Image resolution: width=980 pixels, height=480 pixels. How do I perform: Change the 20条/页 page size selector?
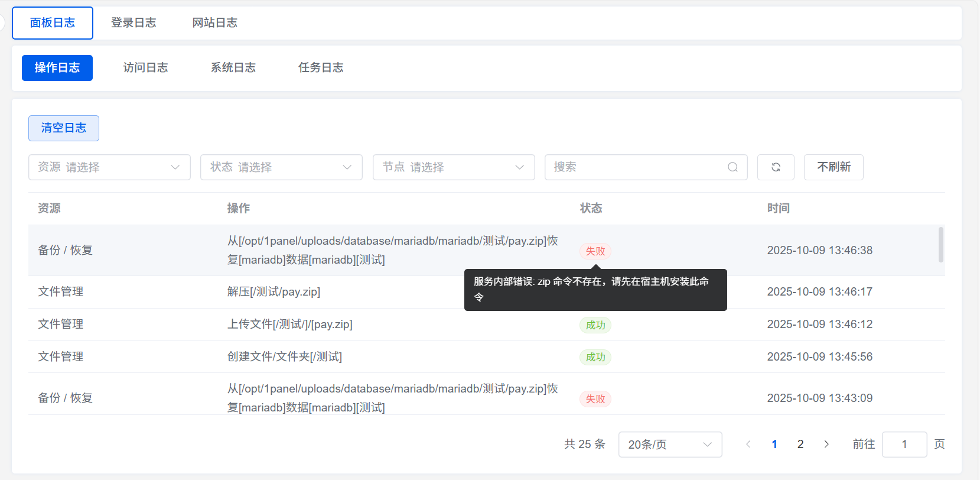tap(670, 445)
